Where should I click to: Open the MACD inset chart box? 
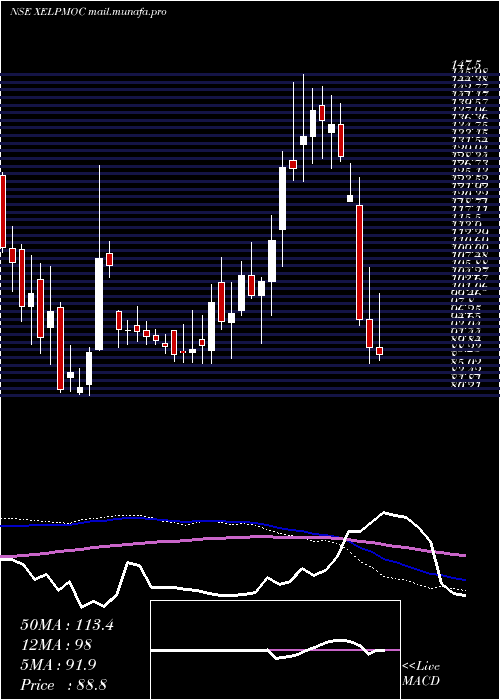click(x=275, y=650)
